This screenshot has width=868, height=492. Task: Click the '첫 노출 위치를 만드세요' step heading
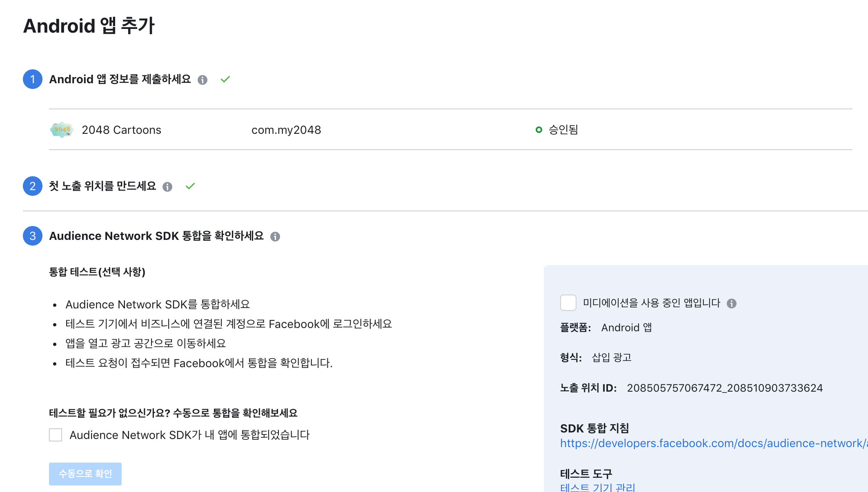(102, 186)
